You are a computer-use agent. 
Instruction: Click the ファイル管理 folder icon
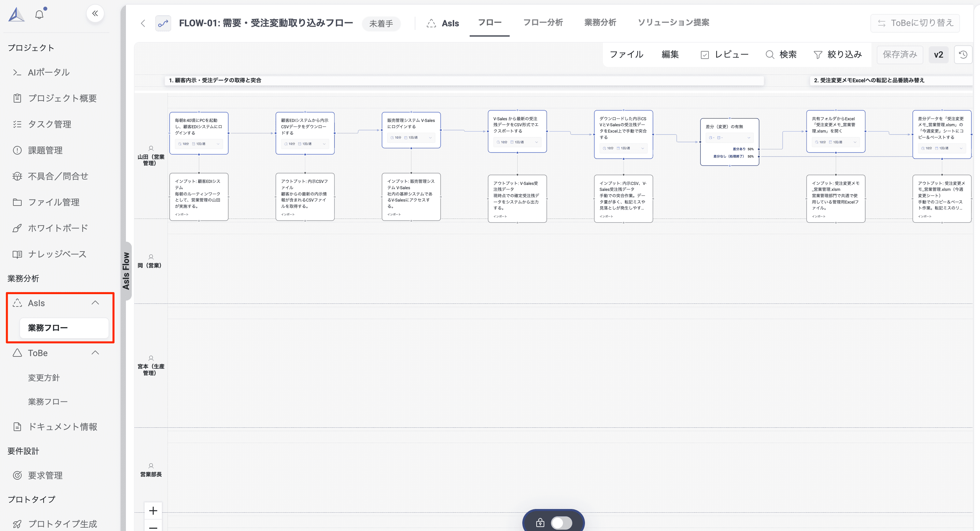17,202
